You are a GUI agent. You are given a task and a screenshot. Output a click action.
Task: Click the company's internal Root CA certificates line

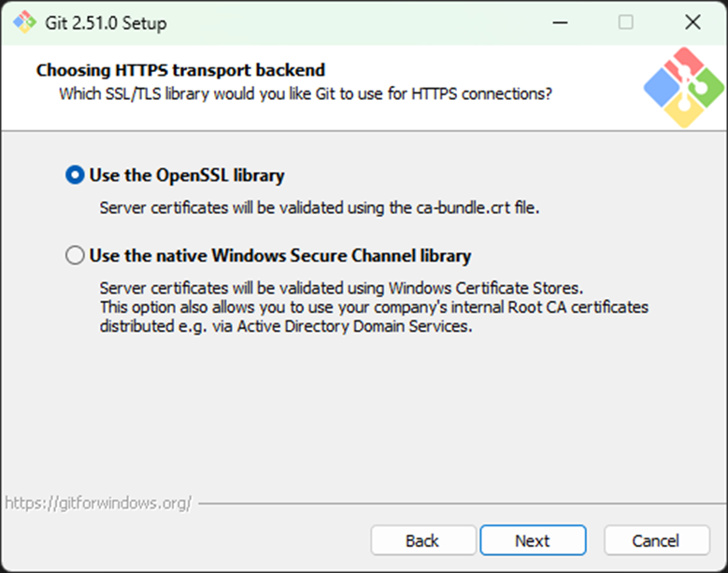point(374,307)
